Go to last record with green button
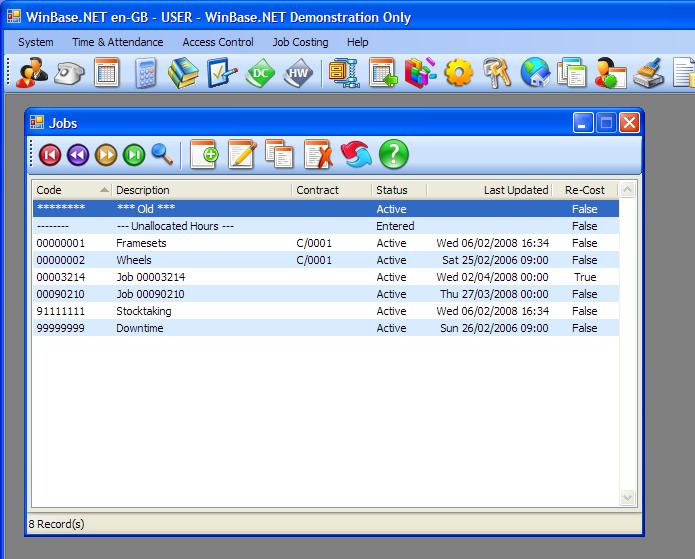This screenshot has width=695, height=559. click(x=134, y=155)
